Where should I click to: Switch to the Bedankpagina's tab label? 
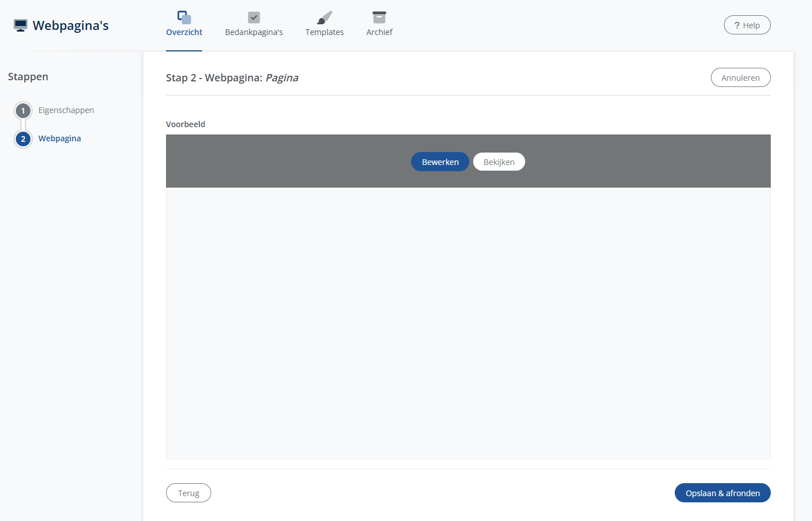[x=254, y=32]
